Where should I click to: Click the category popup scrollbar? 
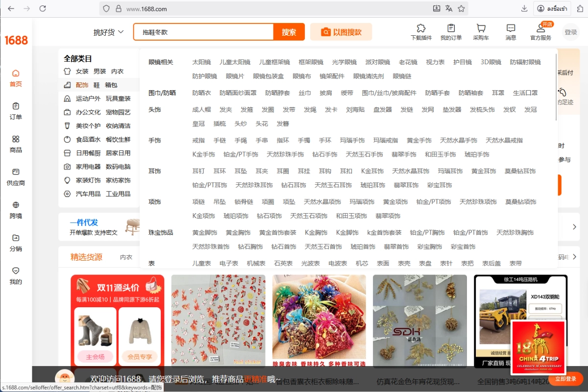click(x=556, y=88)
